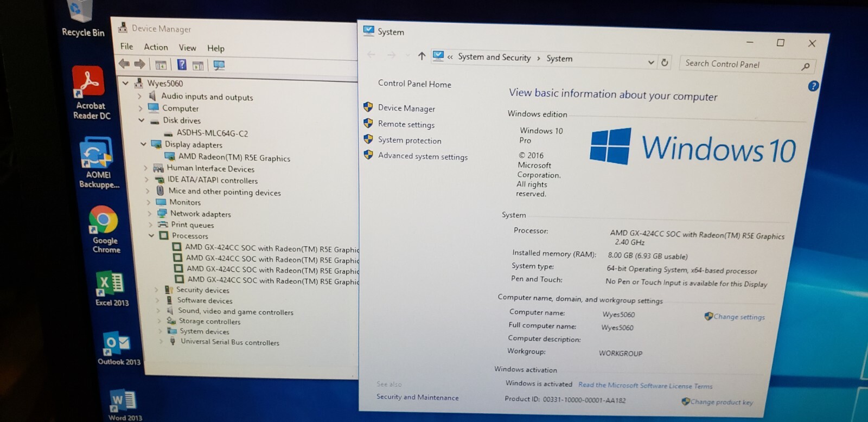The height and width of the screenshot is (422, 868).
Task: Expand the Network adapters node
Action: [150, 214]
